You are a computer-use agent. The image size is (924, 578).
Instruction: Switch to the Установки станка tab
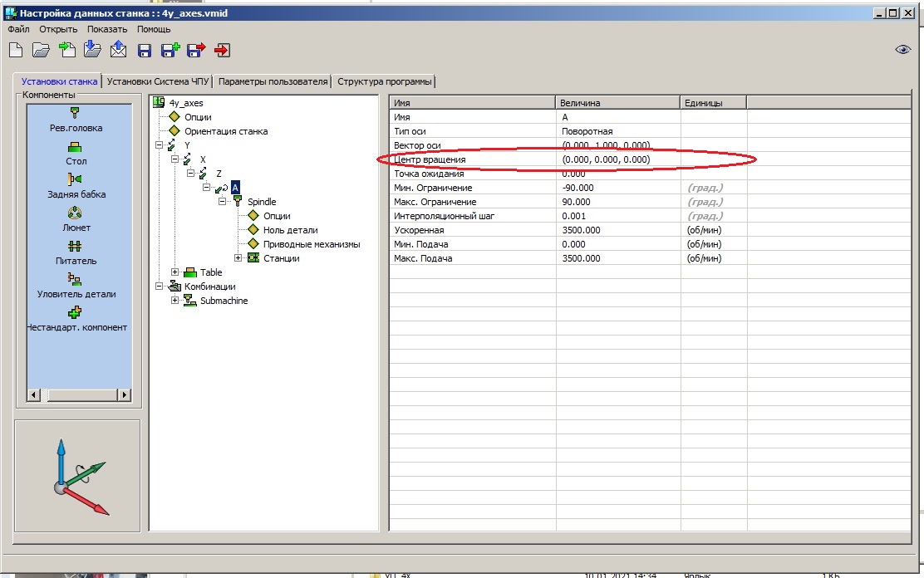point(59,81)
